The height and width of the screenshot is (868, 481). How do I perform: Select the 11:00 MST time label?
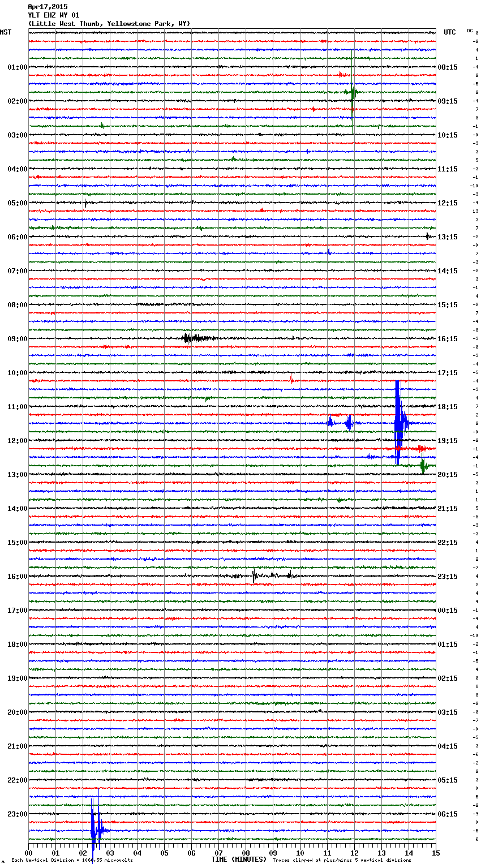pyautogui.click(x=18, y=407)
